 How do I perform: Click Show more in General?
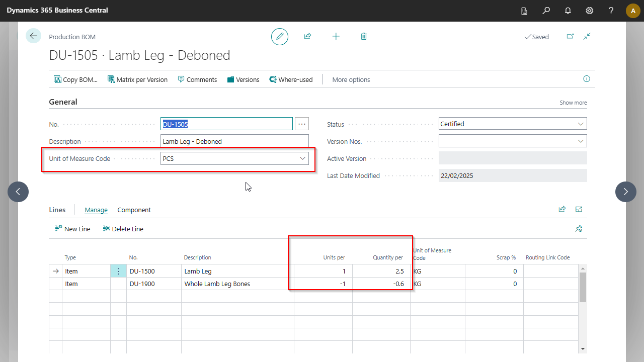click(573, 103)
